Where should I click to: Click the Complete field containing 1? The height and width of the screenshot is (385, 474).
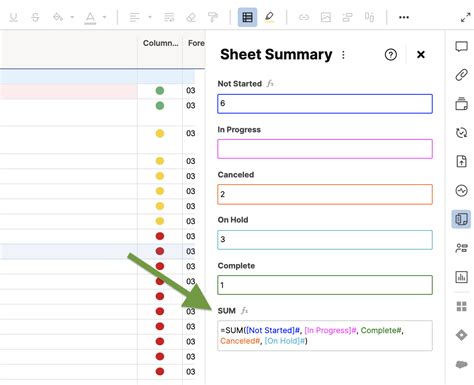click(x=325, y=285)
